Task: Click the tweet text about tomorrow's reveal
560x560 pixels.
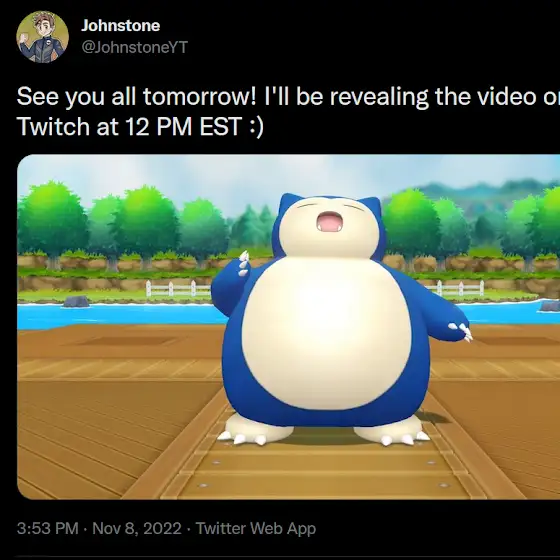Action: tap(288, 111)
